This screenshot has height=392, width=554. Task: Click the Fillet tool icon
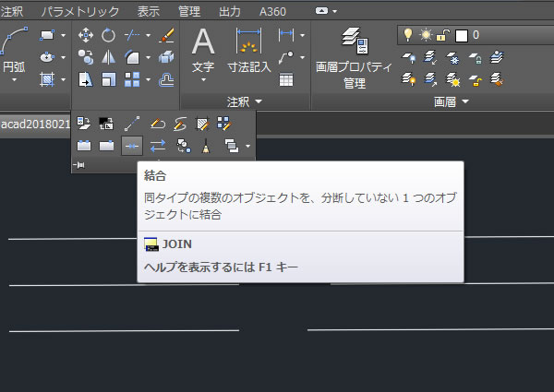[132, 57]
